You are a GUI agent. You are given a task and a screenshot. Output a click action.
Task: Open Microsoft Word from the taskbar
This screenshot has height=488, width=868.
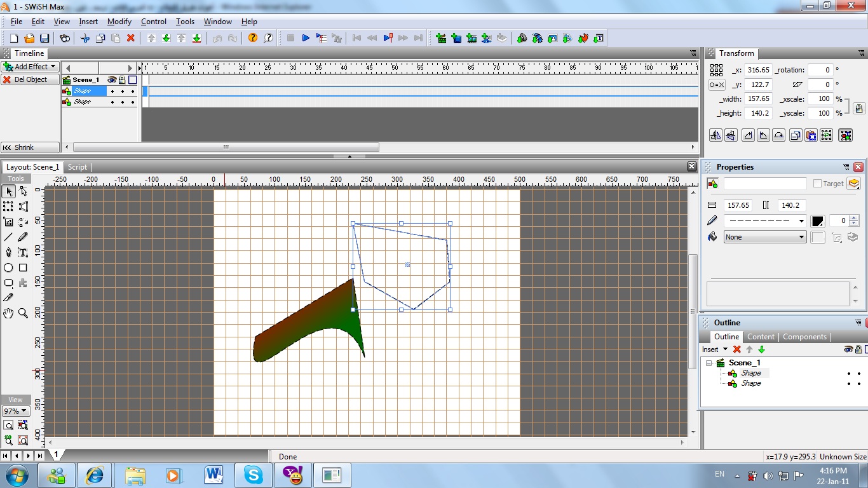[x=213, y=475]
